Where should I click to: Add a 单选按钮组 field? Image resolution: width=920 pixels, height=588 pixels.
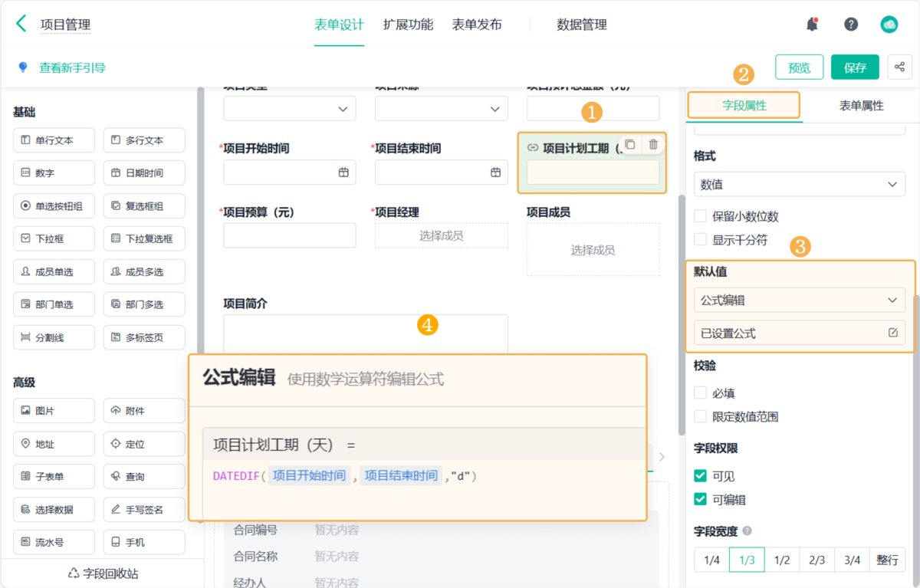click(x=54, y=205)
